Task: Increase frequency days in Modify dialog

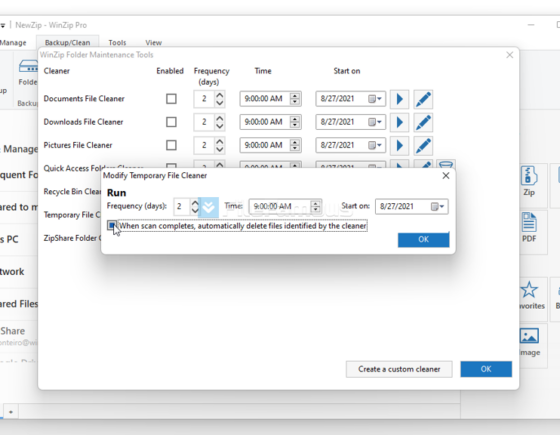Action: [195, 203]
